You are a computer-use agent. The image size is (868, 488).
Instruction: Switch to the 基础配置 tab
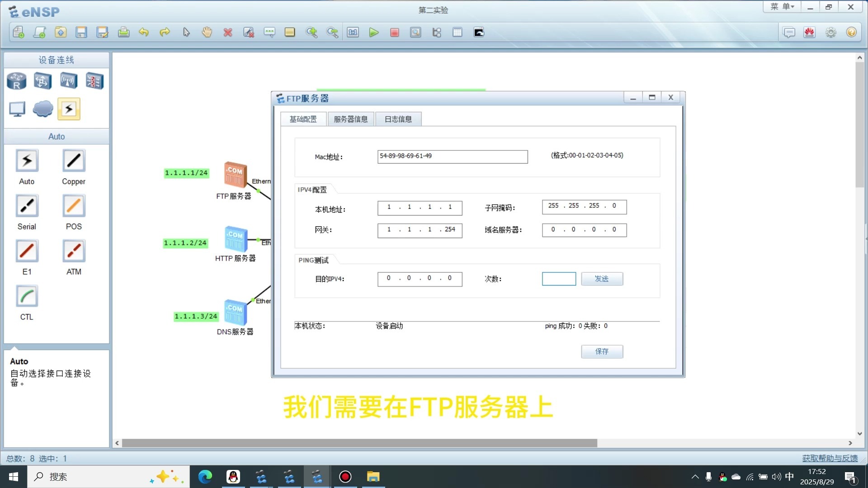coord(303,119)
